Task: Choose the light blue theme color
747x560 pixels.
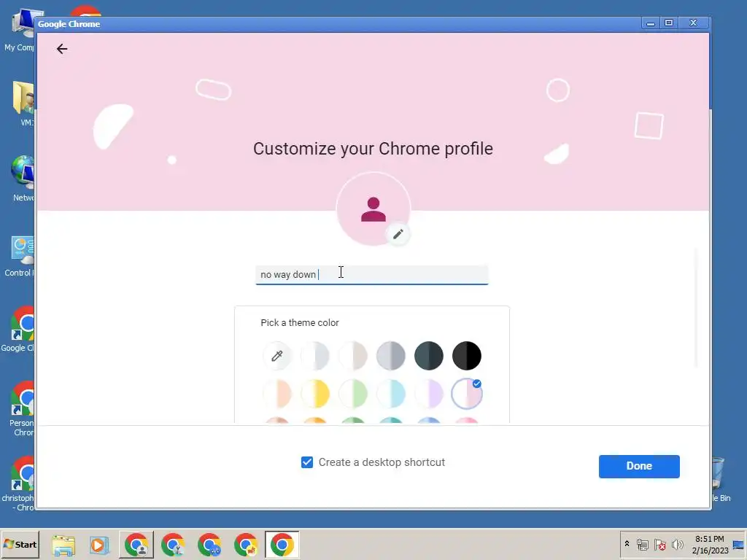Action: (x=391, y=394)
